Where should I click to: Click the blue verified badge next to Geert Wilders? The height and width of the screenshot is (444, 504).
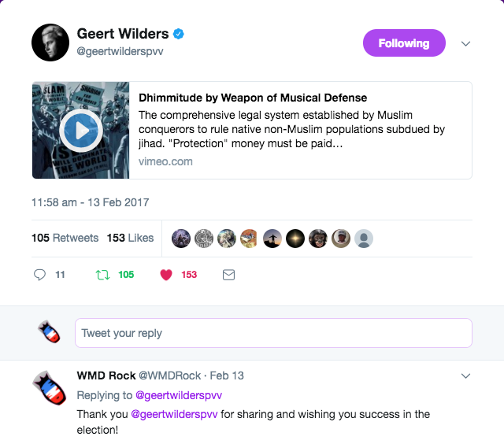(x=179, y=34)
